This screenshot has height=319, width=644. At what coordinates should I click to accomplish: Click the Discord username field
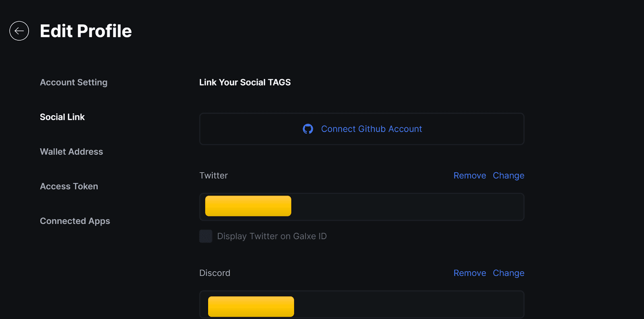[x=362, y=305]
